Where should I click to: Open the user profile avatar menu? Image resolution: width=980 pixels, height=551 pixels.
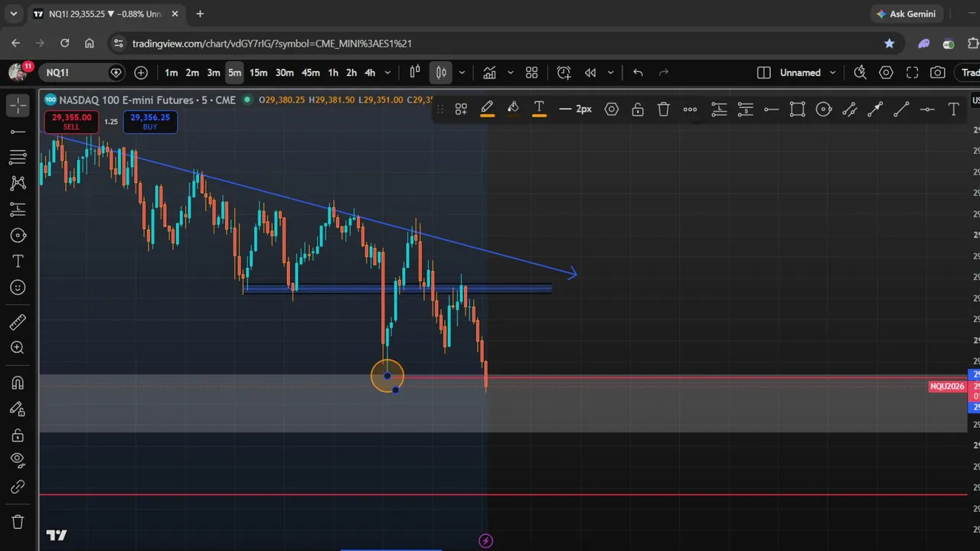(x=18, y=72)
